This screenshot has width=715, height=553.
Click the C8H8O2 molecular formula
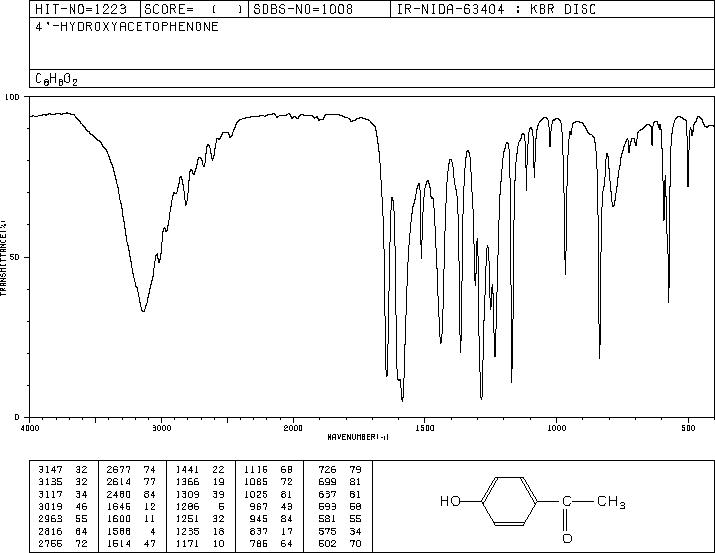[x=57, y=79]
